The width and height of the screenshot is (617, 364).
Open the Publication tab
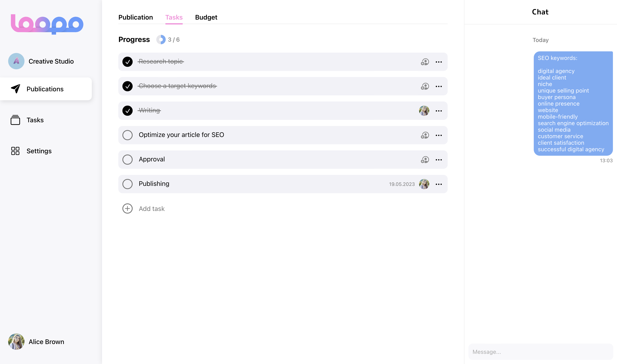point(135,17)
